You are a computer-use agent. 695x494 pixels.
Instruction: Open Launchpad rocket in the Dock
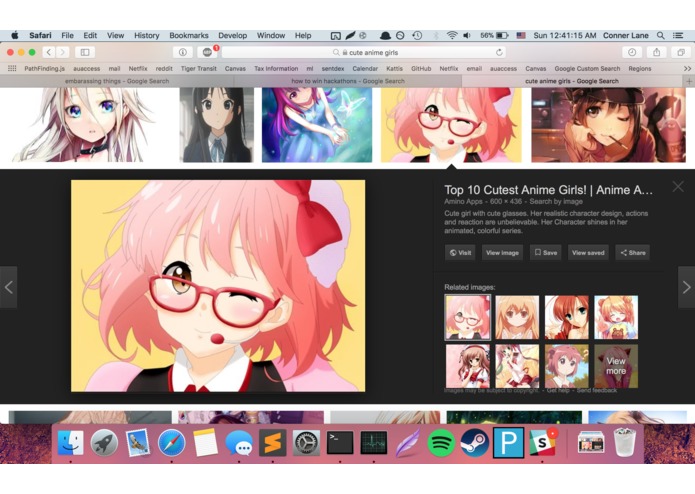pyautogui.click(x=104, y=442)
